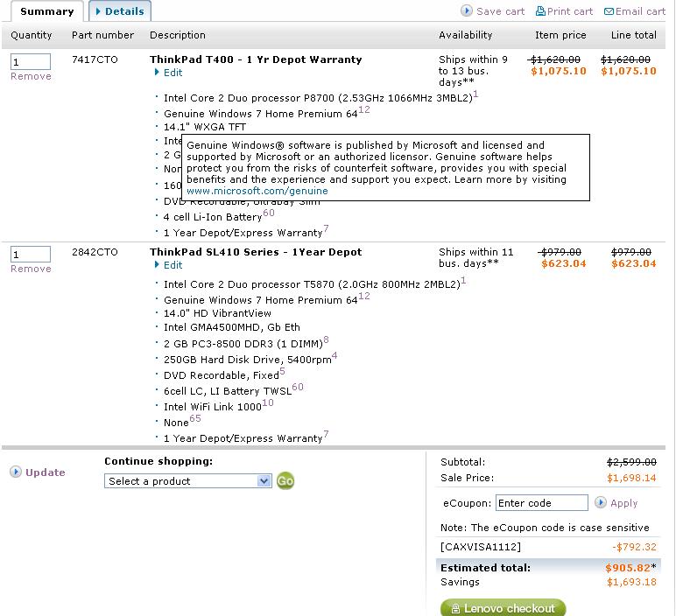The image size is (676, 616).
Task: Click the Lenovo checkout button
Action: pos(503,608)
